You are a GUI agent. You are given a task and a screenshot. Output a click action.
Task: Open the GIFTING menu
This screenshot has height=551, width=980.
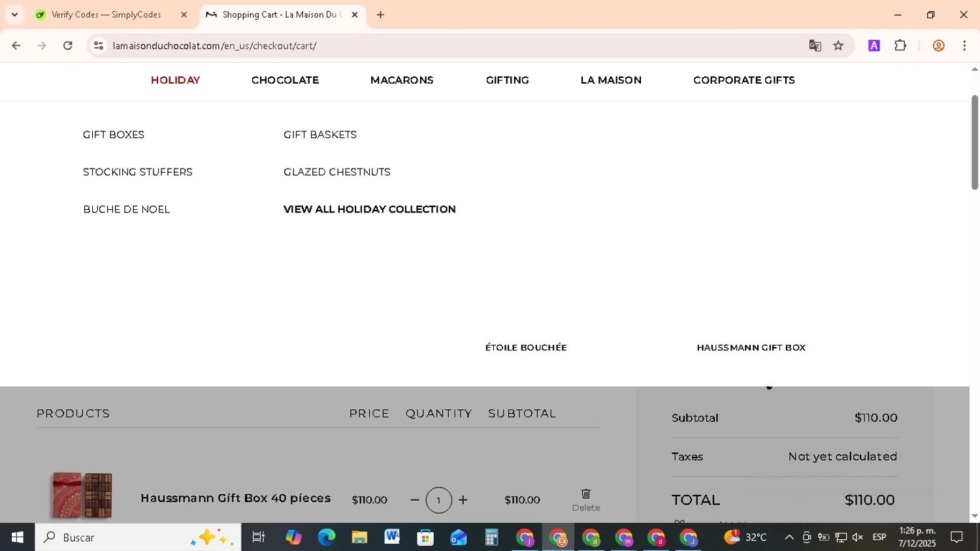click(x=508, y=80)
